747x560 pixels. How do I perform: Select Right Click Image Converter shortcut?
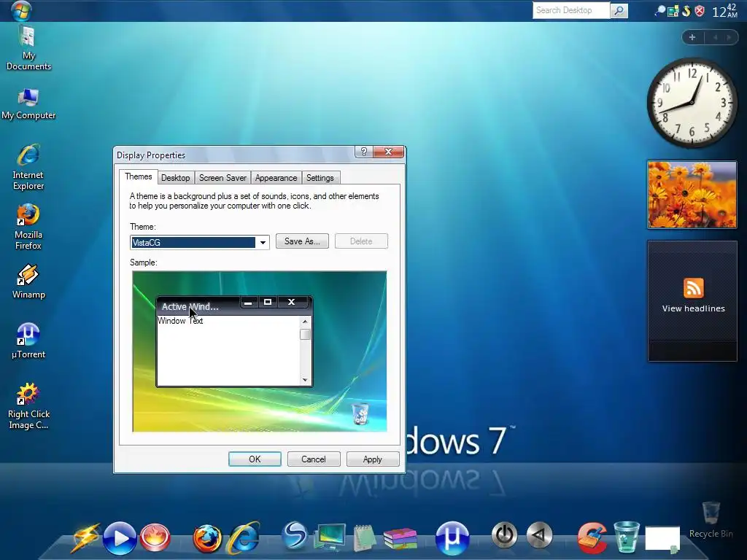[x=28, y=405]
